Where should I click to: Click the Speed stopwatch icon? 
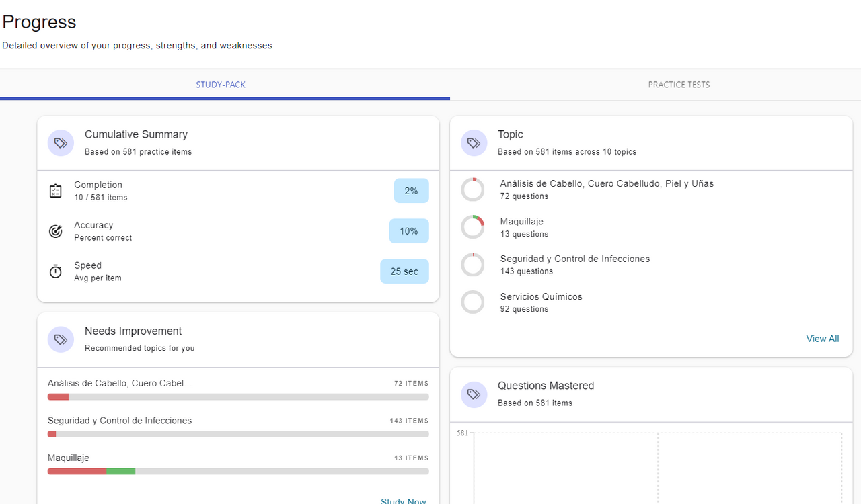click(x=56, y=271)
